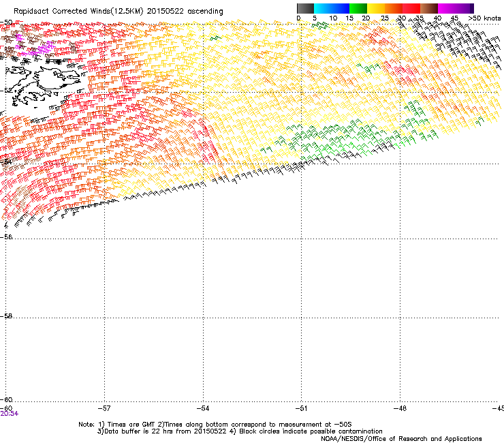
Task: Click the '>50 knots' legend label
Action: click(x=484, y=18)
